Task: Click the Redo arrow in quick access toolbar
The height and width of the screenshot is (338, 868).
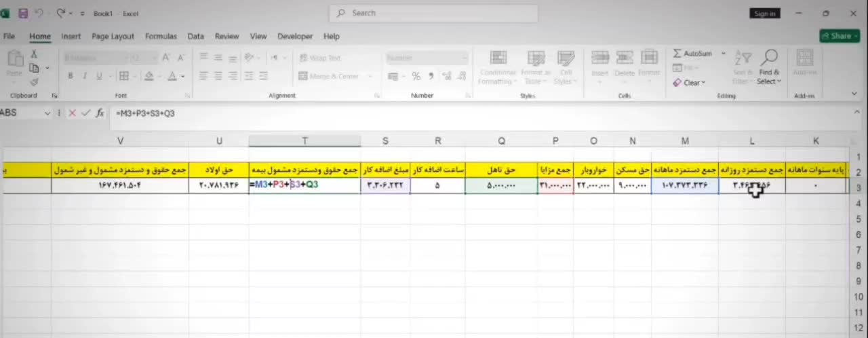Action: pyautogui.click(x=62, y=13)
